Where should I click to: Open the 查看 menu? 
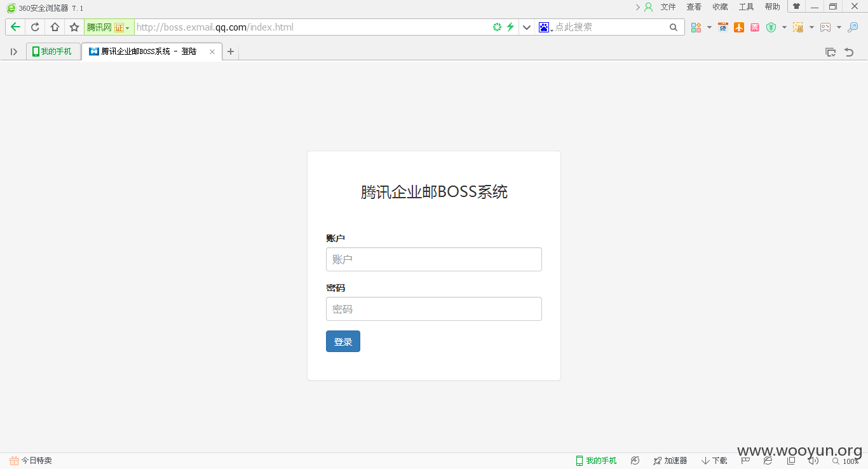point(694,7)
